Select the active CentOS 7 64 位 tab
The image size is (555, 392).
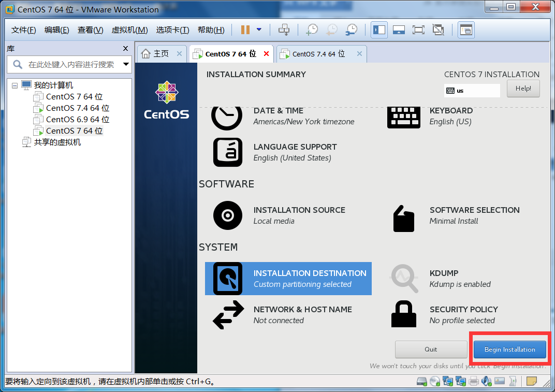[x=230, y=54]
